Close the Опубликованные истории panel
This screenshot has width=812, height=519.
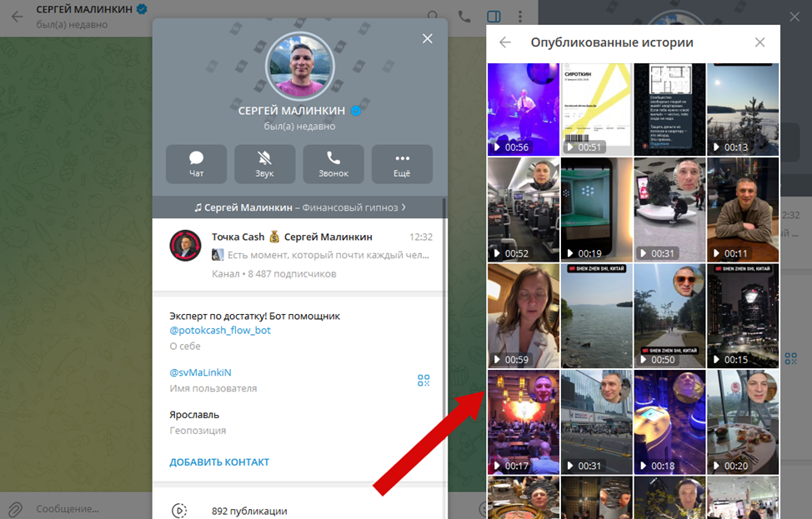coord(759,42)
